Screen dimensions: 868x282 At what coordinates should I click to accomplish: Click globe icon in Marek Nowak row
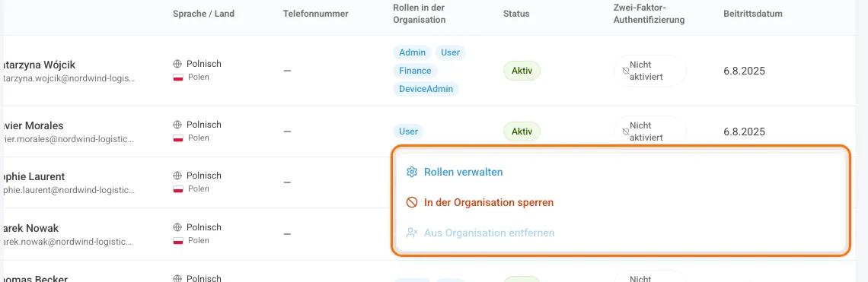[177, 227]
